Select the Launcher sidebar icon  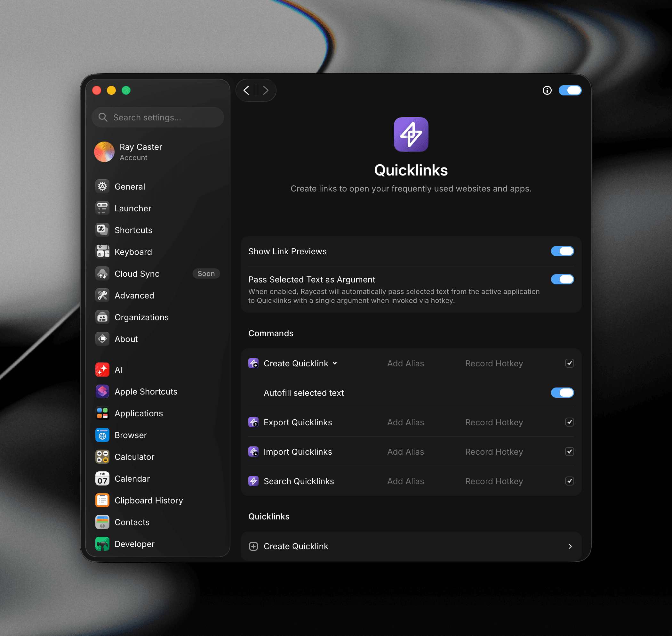pyautogui.click(x=102, y=208)
